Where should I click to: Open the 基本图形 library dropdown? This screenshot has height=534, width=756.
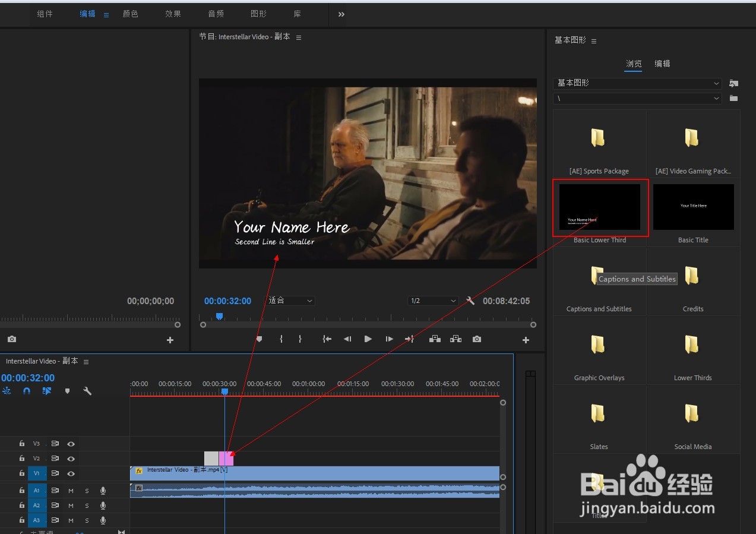pyautogui.click(x=637, y=83)
